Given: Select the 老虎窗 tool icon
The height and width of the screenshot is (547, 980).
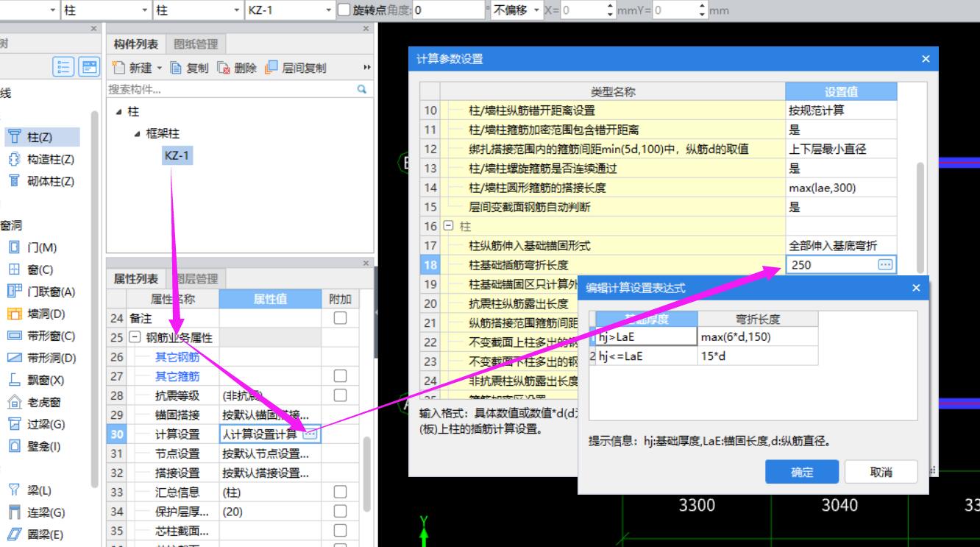Looking at the screenshot, I should pyautogui.click(x=15, y=402).
